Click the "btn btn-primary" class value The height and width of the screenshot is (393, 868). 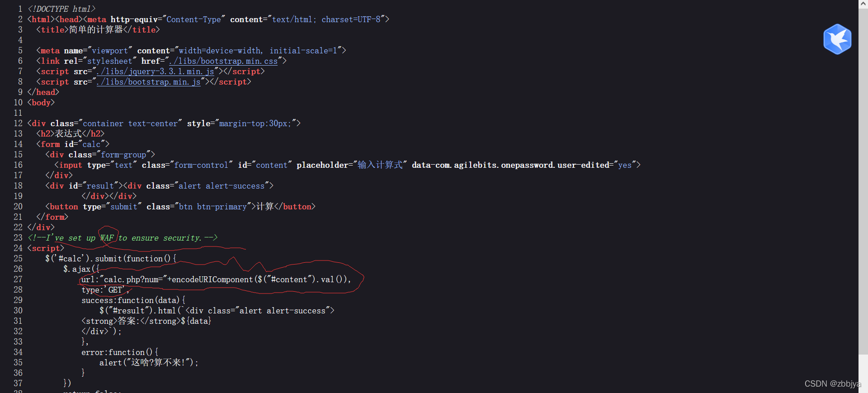(212, 207)
